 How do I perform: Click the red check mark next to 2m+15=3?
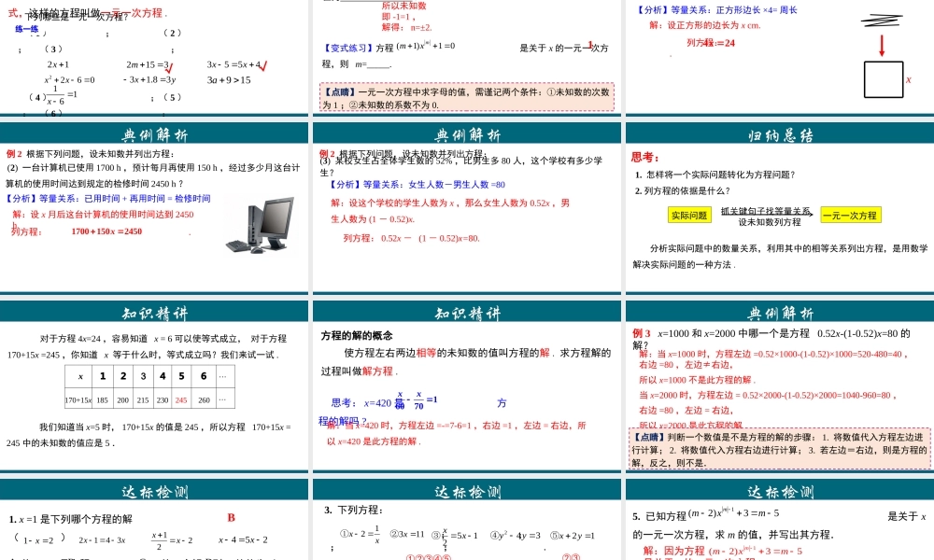(169, 68)
